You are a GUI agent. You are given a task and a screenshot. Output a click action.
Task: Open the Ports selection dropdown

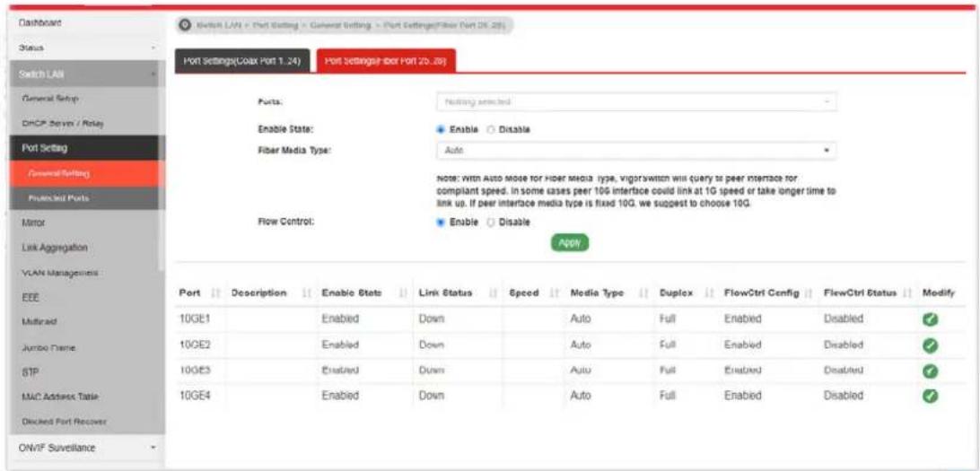pyautogui.click(x=635, y=101)
